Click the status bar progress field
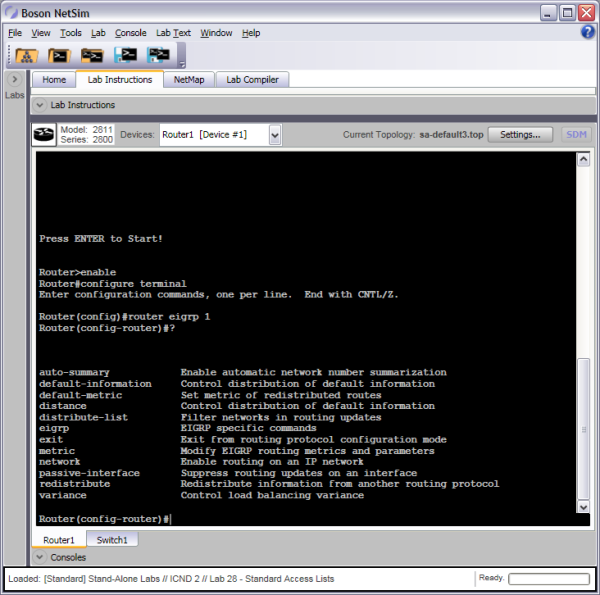Screen dimensions: 600x595 click(549, 579)
